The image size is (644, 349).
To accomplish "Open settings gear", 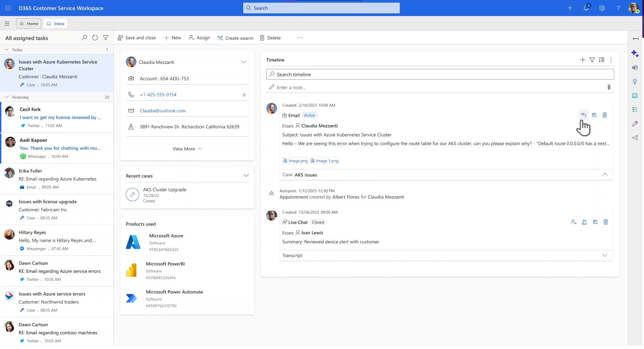I will (602, 8).
